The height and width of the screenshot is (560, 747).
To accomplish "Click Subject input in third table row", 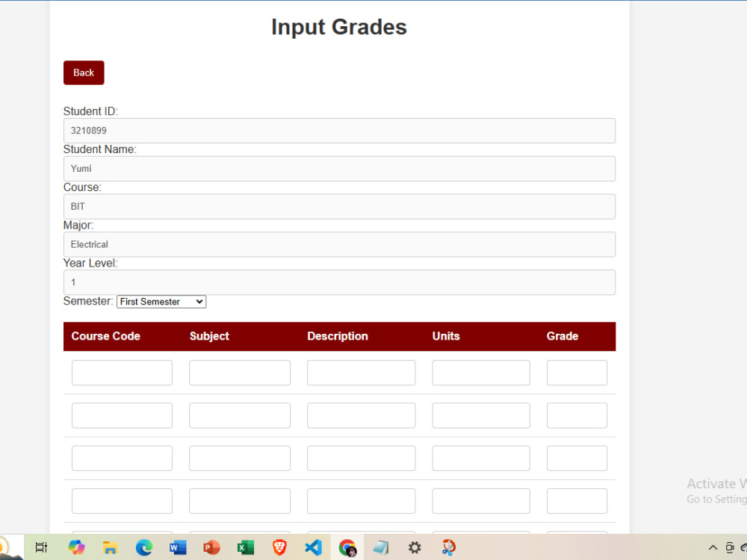I will click(240, 458).
